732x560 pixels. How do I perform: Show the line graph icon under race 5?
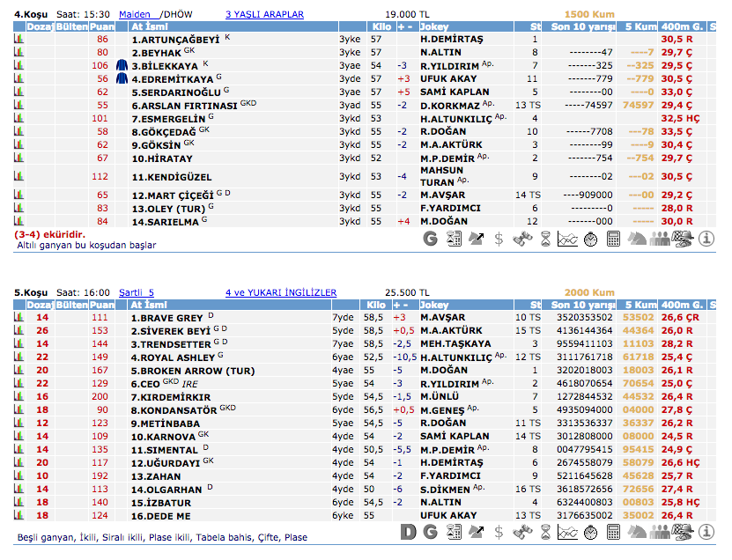coord(568,531)
